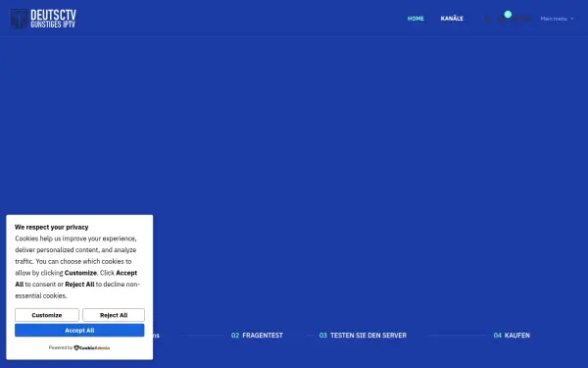Select step 03 TESTEN SIE DEN SERVER
Image resolution: width=588 pixels, height=368 pixels.
363,336
